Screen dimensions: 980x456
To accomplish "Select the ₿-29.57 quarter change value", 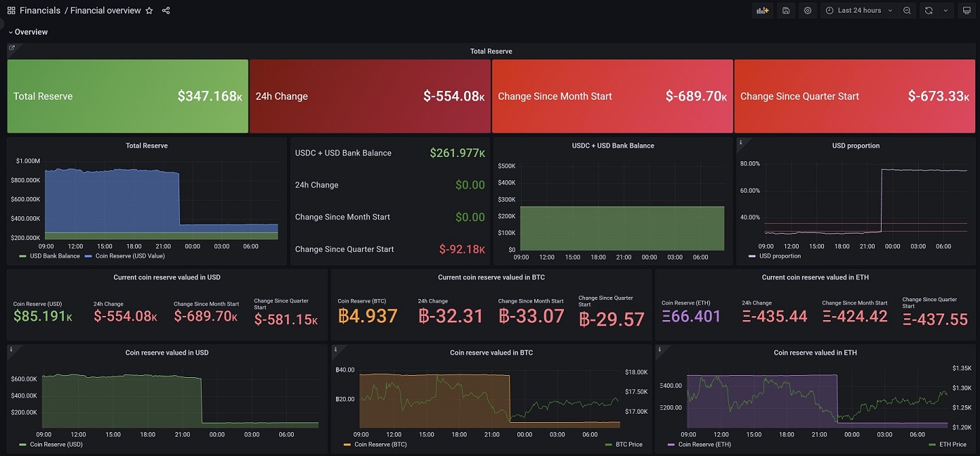I will pyautogui.click(x=612, y=319).
